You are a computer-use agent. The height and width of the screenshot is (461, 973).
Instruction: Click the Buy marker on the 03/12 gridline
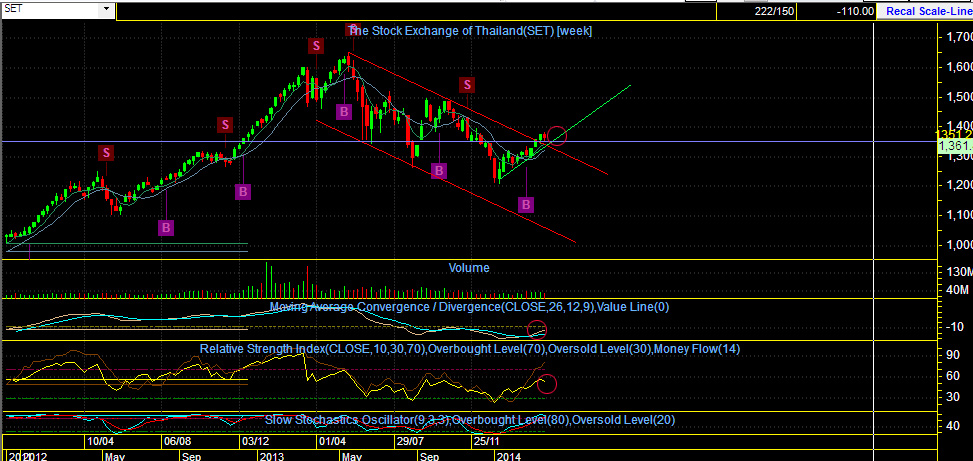tap(243, 192)
